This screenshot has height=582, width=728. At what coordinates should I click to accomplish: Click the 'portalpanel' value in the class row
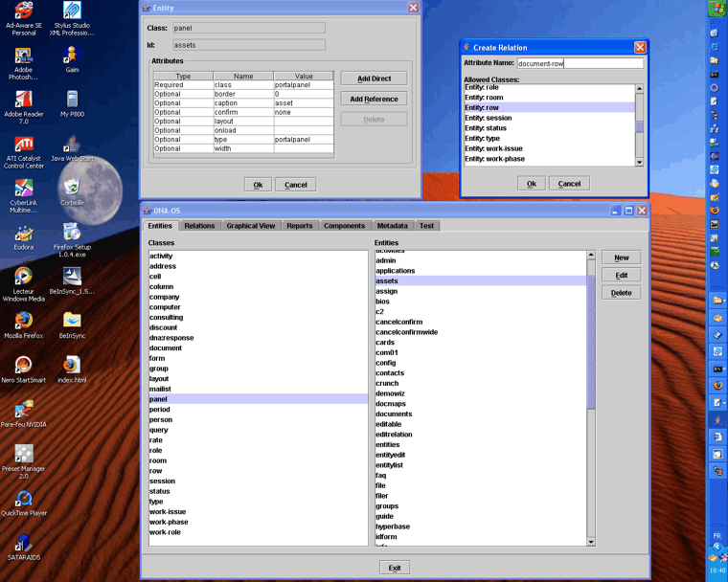[x=304, y=85]
